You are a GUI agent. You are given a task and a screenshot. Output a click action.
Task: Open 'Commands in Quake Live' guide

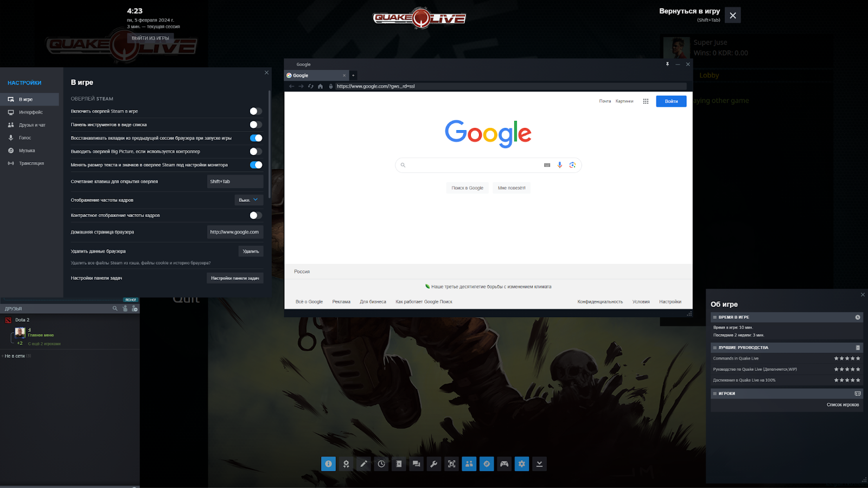[x=736, y=358]
